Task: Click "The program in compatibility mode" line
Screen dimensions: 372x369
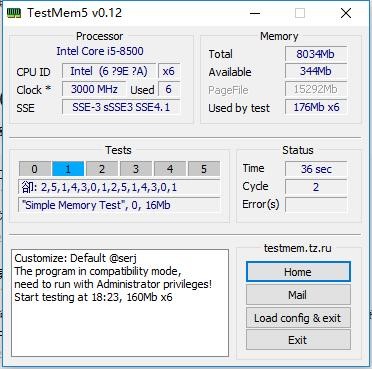Action: point(98,271)
